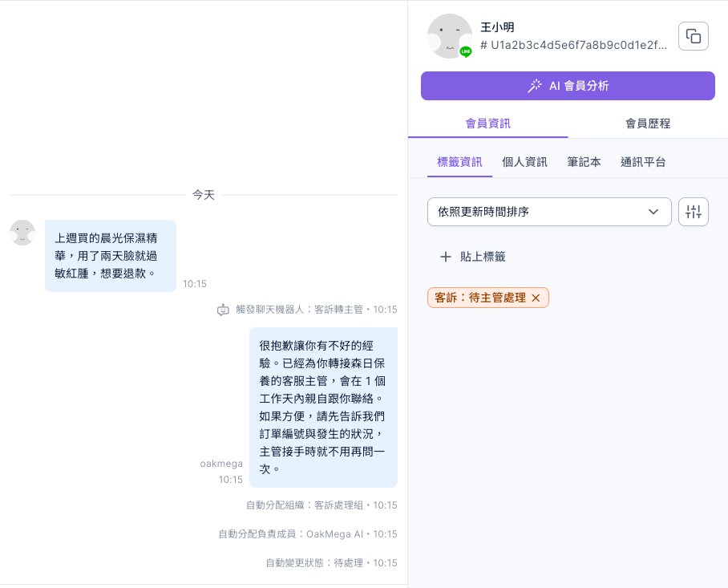Click 自動變更狀態:待處理 log entry
Screen dimensions: 728x588
(331, 563)
